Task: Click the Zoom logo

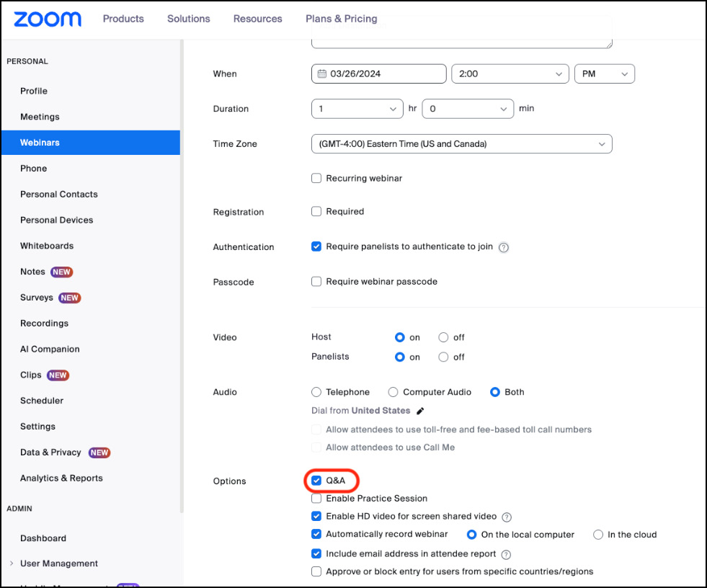Action: 48,19
